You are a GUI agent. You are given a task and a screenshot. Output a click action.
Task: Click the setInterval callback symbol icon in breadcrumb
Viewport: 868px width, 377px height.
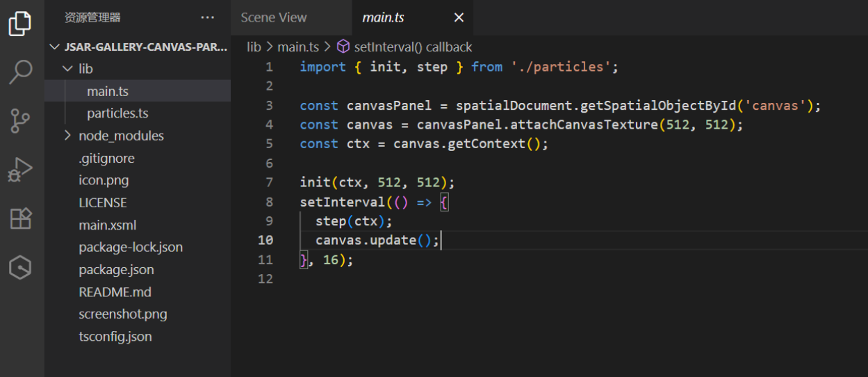tap(343, 47)
